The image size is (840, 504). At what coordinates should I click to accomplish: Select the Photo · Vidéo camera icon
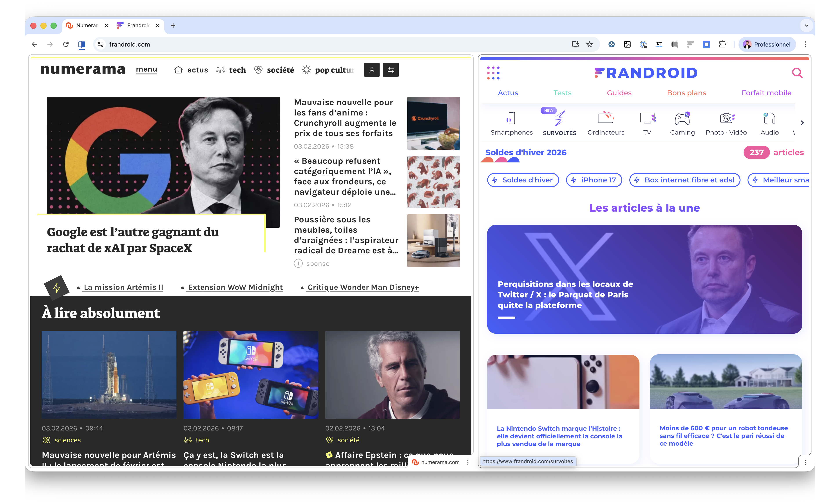[x=726, y=118]
